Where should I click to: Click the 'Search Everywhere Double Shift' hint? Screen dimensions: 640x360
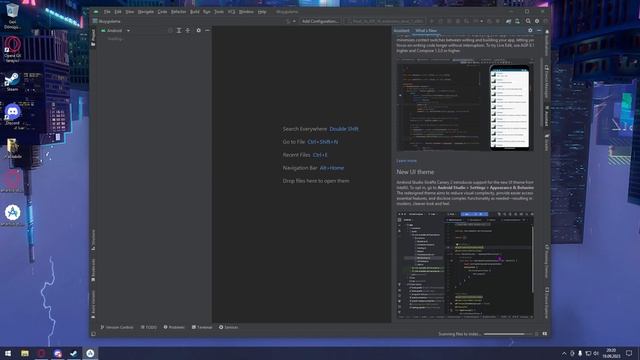pyautogui.click(x=320, y=129)
